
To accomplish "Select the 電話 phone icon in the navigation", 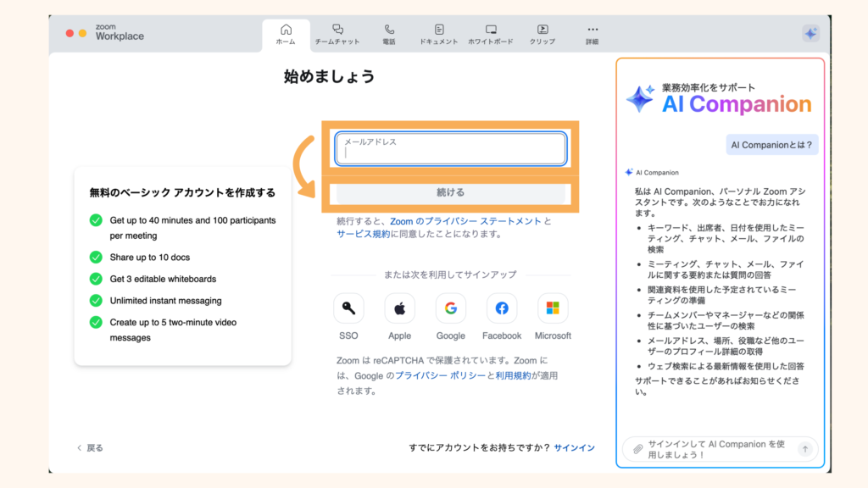I will 388,32.
